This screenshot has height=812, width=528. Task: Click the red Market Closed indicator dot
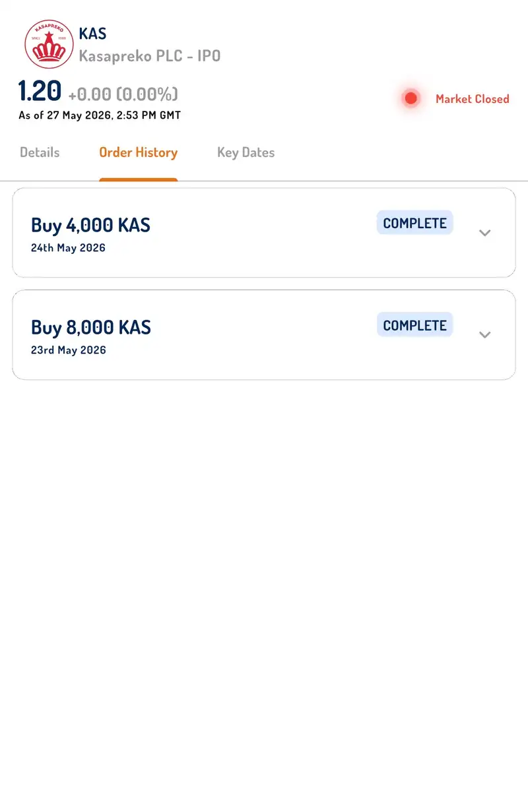(411, 98)
